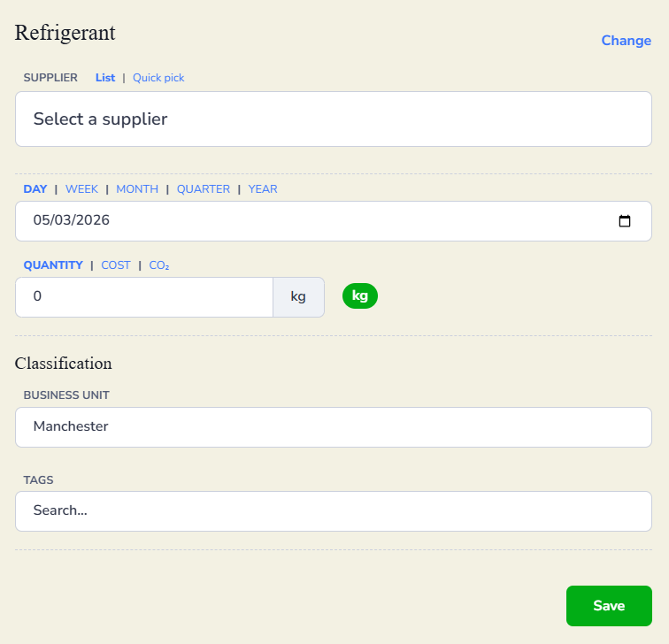Switch supplier view to List
This screenshot has width=669, height=644.
[105, 78]
